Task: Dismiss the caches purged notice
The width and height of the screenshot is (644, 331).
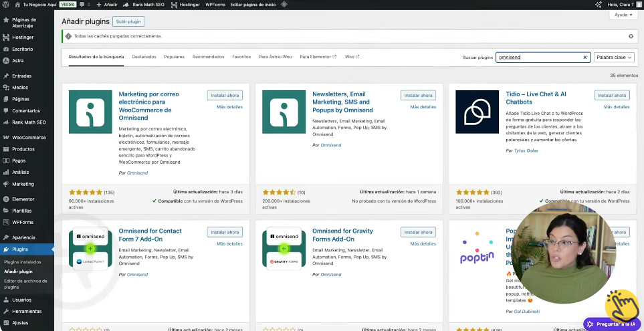Action: [x=631, y=36]
